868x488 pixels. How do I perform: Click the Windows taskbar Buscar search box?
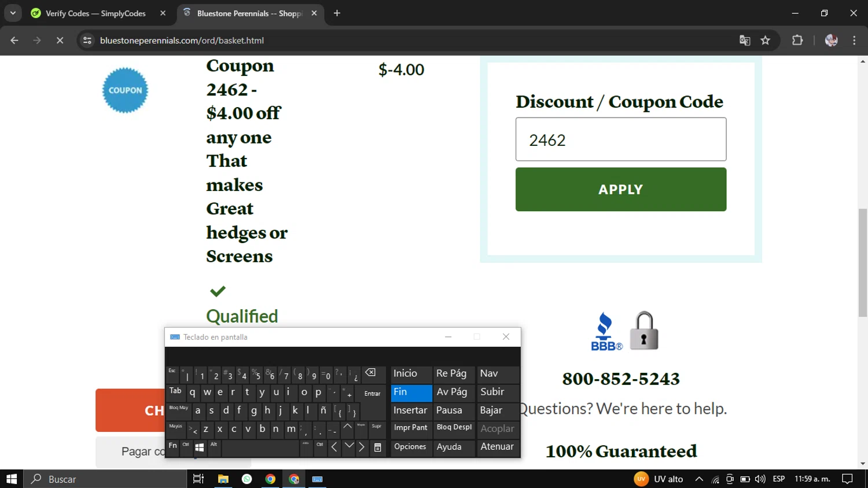point(105,479)
